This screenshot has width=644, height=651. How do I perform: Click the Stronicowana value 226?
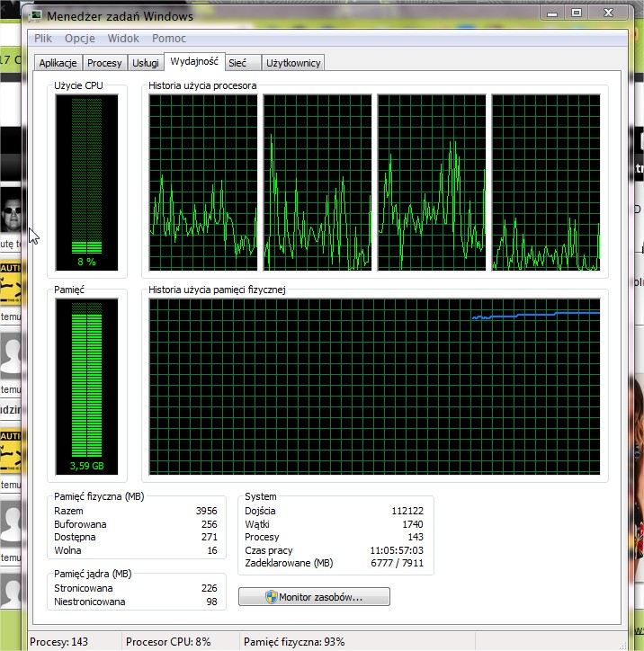[210, 588]
